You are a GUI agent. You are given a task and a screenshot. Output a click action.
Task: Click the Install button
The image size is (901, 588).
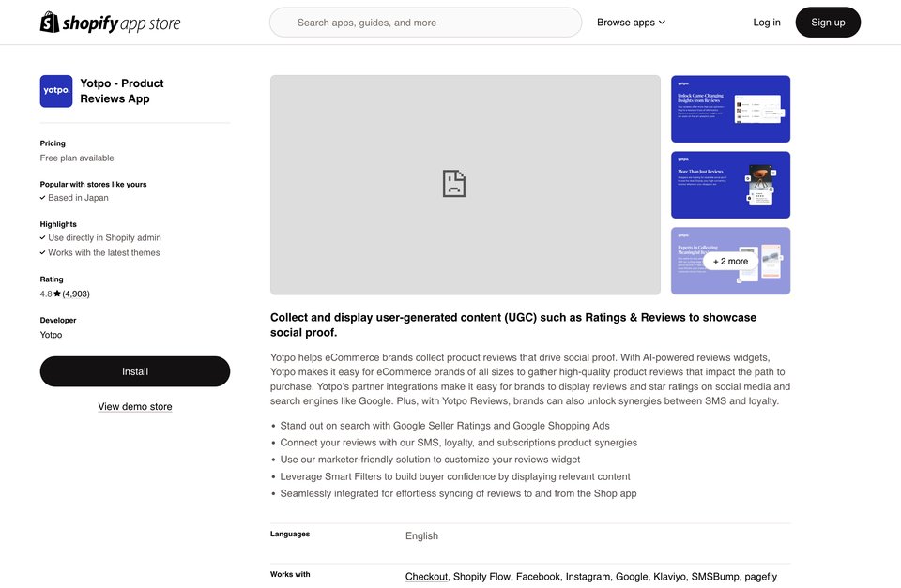(x=135, y=371)
